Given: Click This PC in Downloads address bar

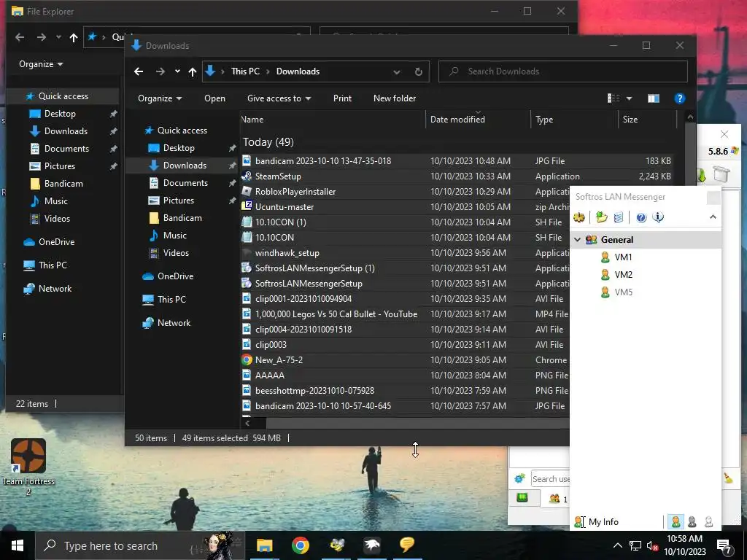Looking at the screenshot, I should click(245, 71).
